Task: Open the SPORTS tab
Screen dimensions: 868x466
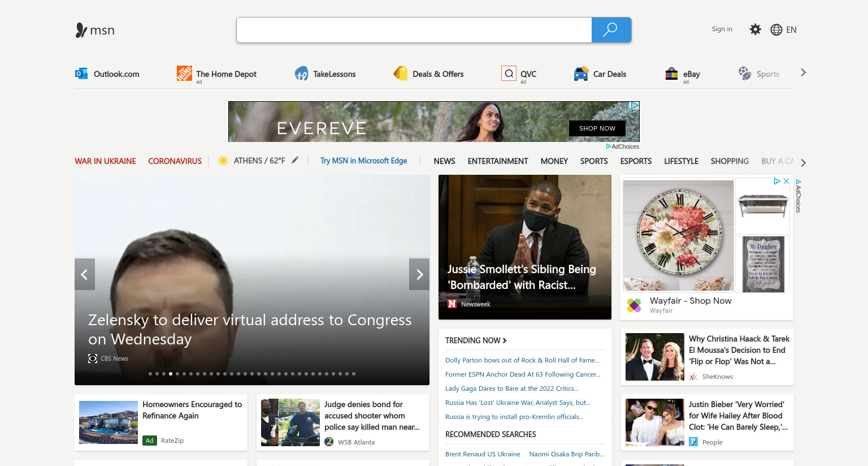Action: point(594,161)
